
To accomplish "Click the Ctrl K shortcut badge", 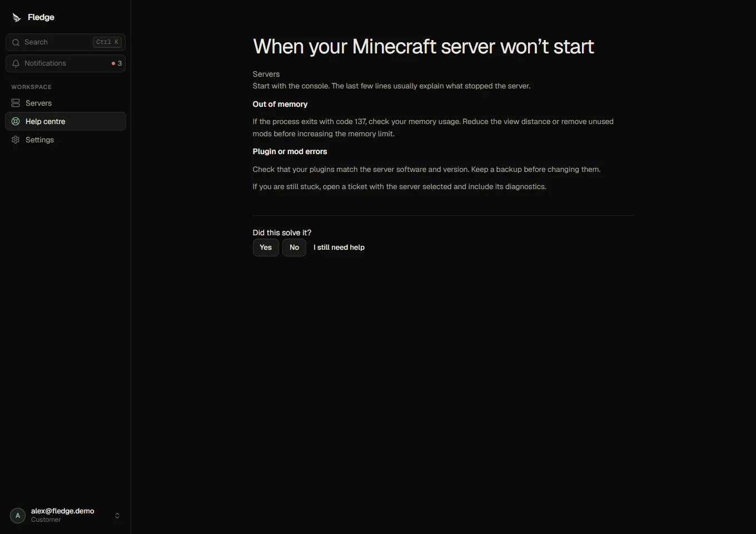I will pos(107,42).
